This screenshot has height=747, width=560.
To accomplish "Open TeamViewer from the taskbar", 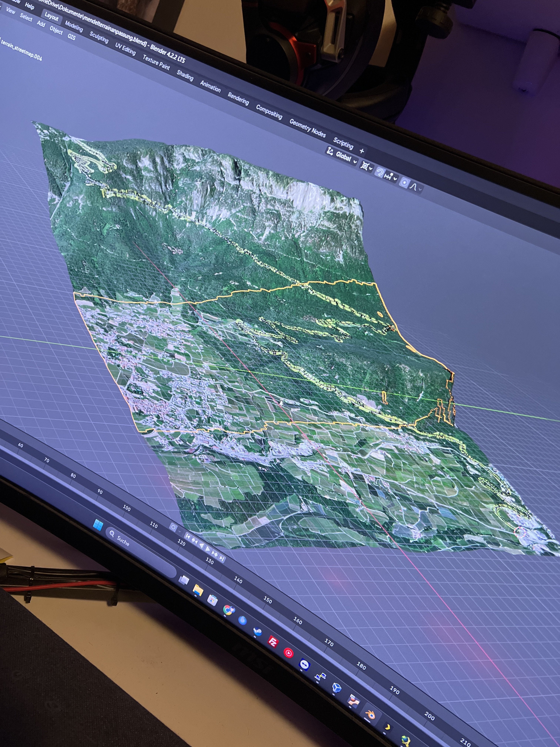I will (x=304, y=664).
